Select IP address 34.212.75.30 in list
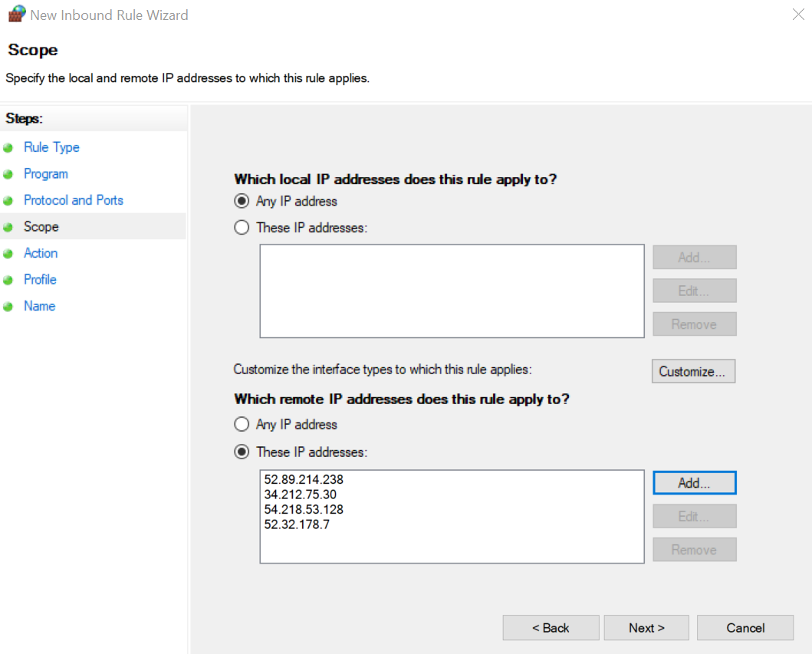Viewport: 812px width, 654px height. tap(301, 495)
